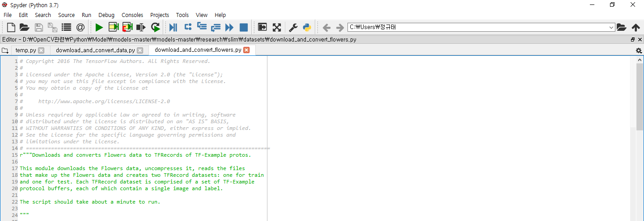Run current cell and advance
Screen dimensions: 644x221
127,27
